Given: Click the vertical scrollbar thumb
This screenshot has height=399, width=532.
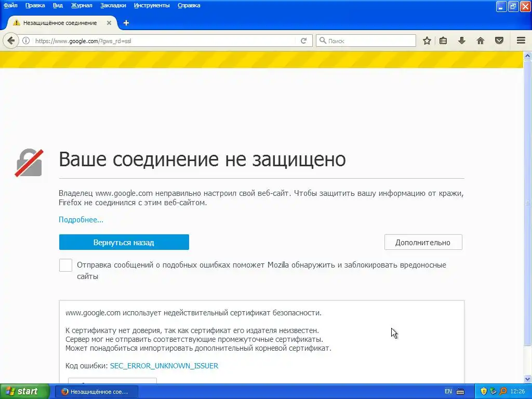Looking at the screenshot, I should (x=528, y=204).
